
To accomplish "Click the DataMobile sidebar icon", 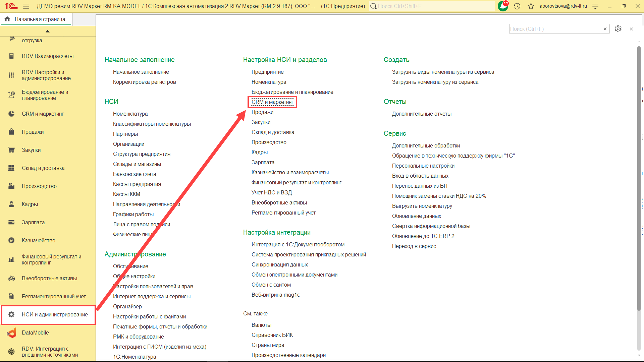I will pyautogui.click(x=11, y=333).
